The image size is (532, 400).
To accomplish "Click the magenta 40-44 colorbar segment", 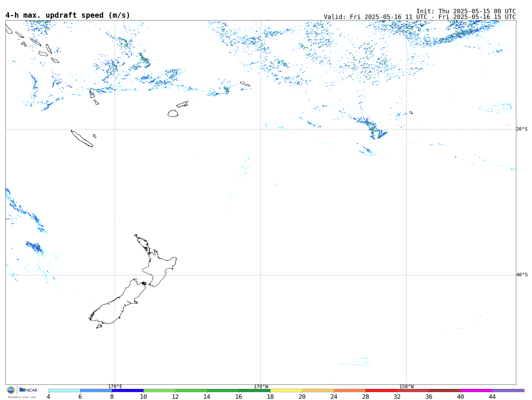I will (x=476, y=390).
